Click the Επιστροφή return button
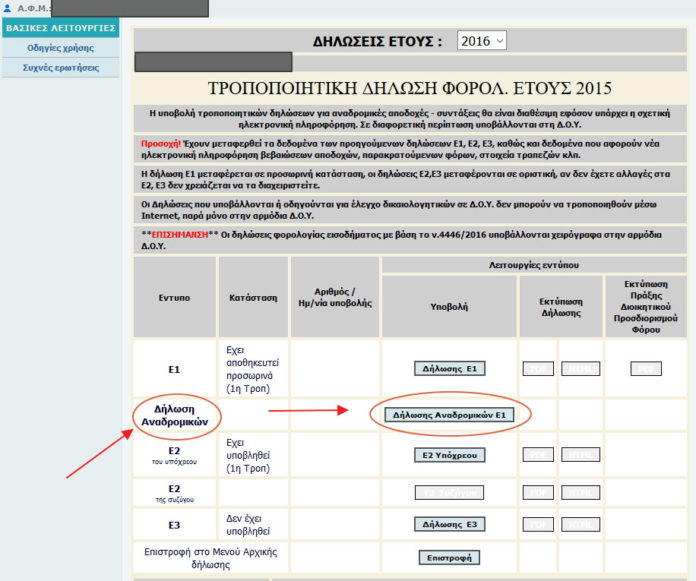This screenshot has width=696, height=581. (x=450, y=557)
